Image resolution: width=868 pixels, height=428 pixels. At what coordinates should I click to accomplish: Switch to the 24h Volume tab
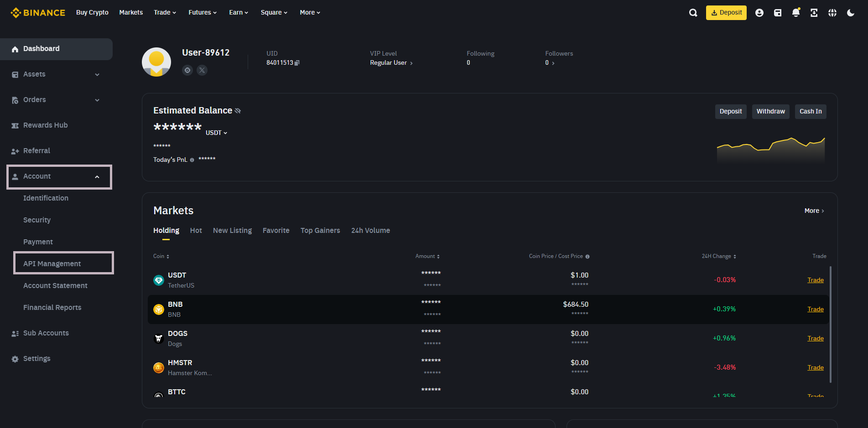[370, 231]
